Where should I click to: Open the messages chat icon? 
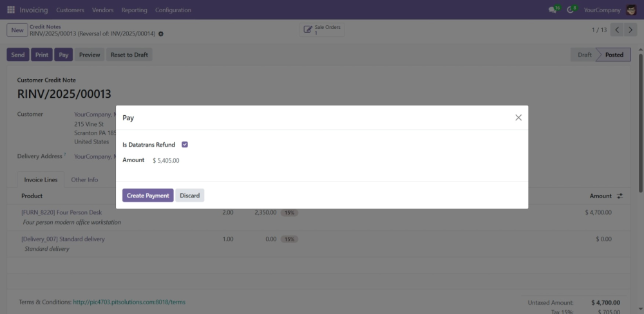[x=553, y=10]
